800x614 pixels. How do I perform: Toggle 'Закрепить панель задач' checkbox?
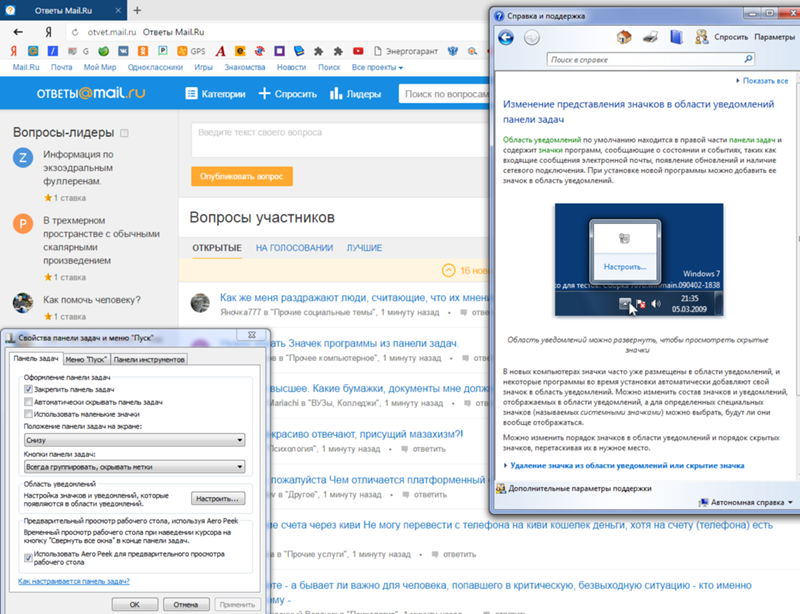(29, 389)
